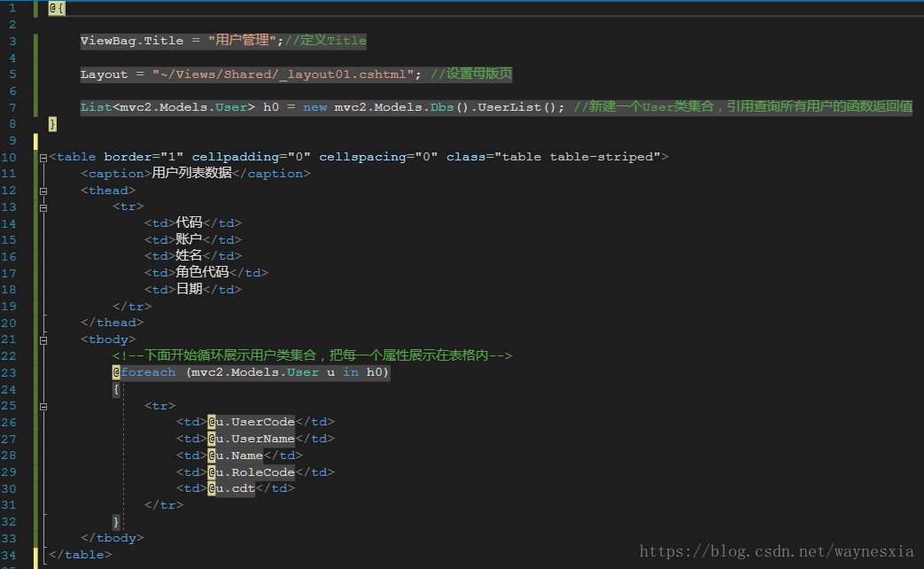Click the Dbs class name on line 7
This screenshot has width=924, height=569.
(442, 107)
